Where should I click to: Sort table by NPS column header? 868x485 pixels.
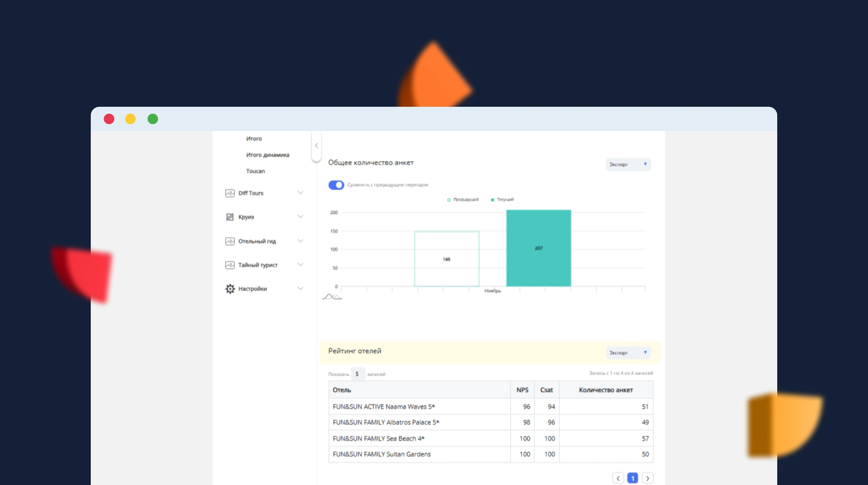(522, 390)
